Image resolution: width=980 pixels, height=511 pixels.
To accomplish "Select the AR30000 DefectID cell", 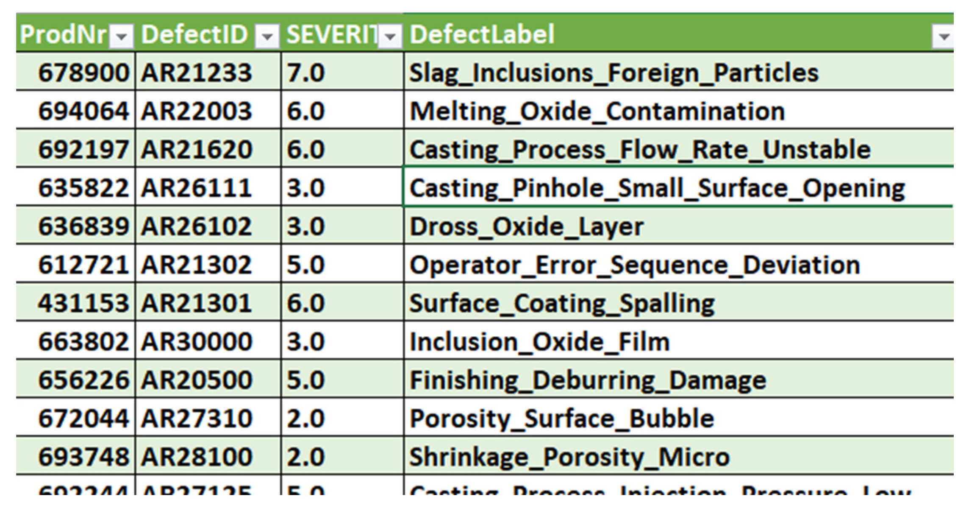I will [x=208, y=340].
